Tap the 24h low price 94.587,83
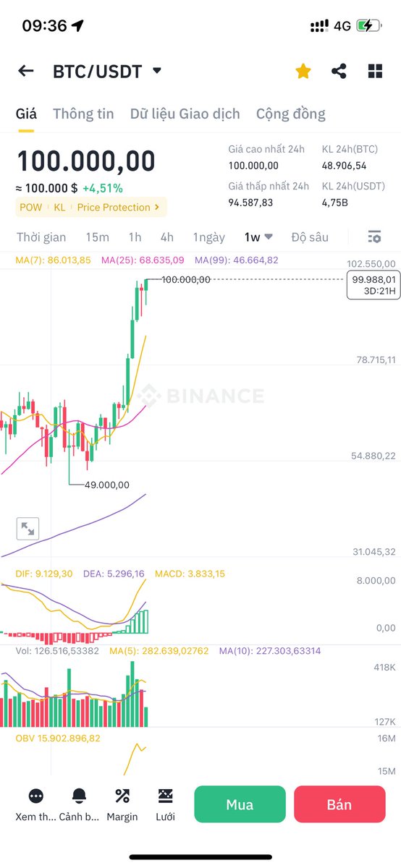The height and width of the screenshot is (868, 401). pyautogui.click(x=250, y=203)
